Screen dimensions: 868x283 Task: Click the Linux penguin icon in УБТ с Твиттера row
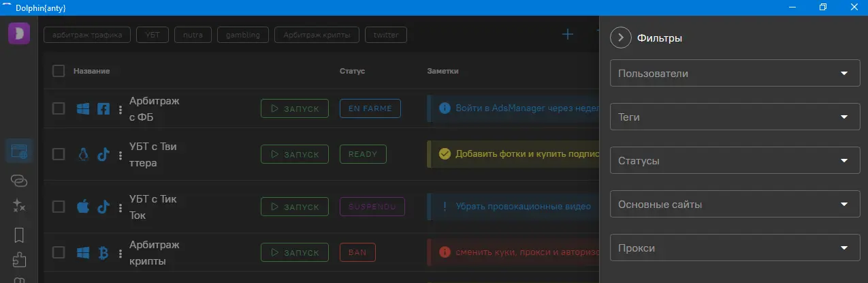[x=83, y=154]
